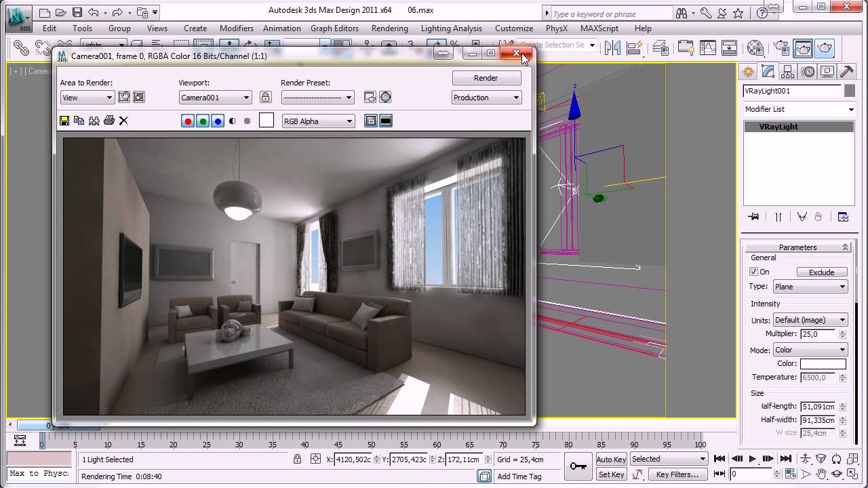The height and width of the screenshot is (488, 868).
Task: Toggle blue channel display
Action: pyautogui.click(x=218, y=121)
